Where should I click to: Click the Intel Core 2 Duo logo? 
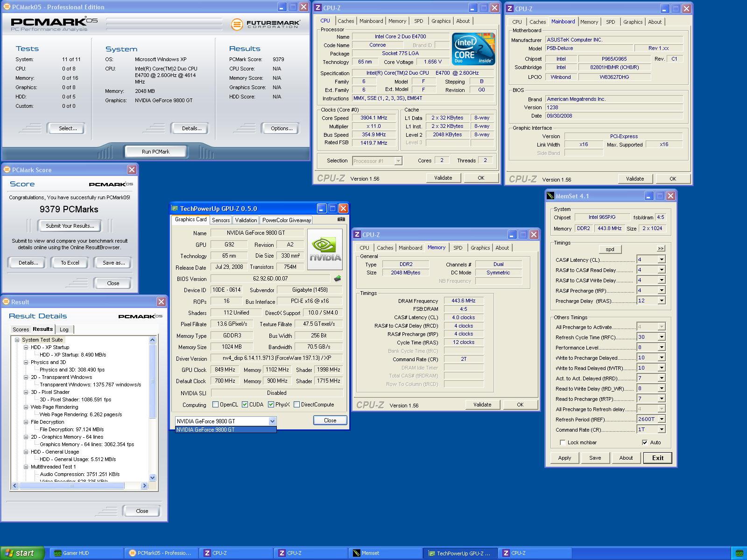[x=473, y=49]
